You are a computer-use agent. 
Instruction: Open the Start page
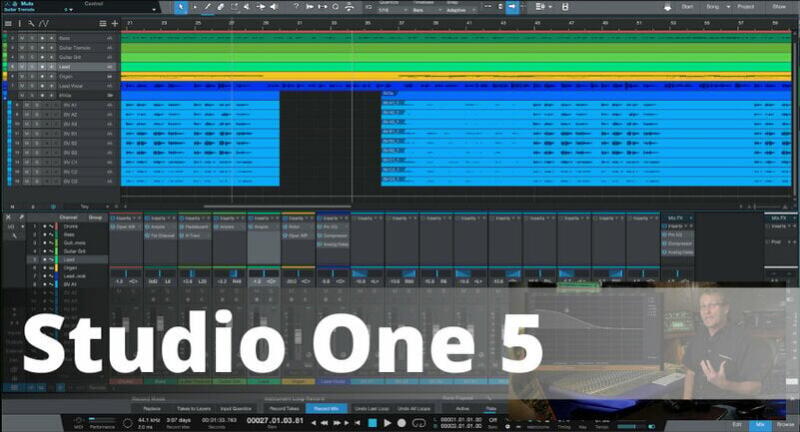coord(687,7)
